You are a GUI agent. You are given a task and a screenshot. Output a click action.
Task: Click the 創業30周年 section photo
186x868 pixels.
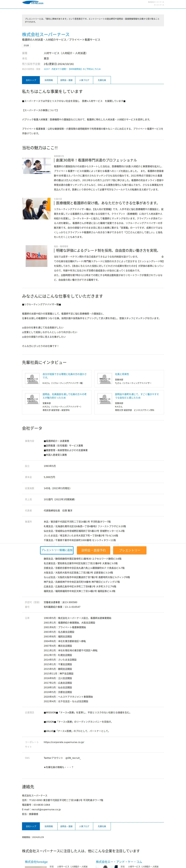[x=37, y=166]
